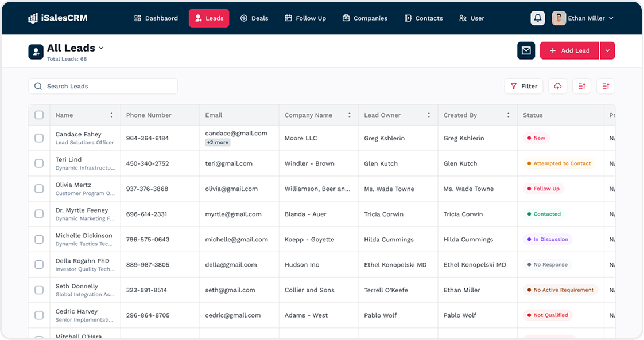This screenshot has width=644, height=340.
Task: Open the Deals nav item
Action: [254, 18]
